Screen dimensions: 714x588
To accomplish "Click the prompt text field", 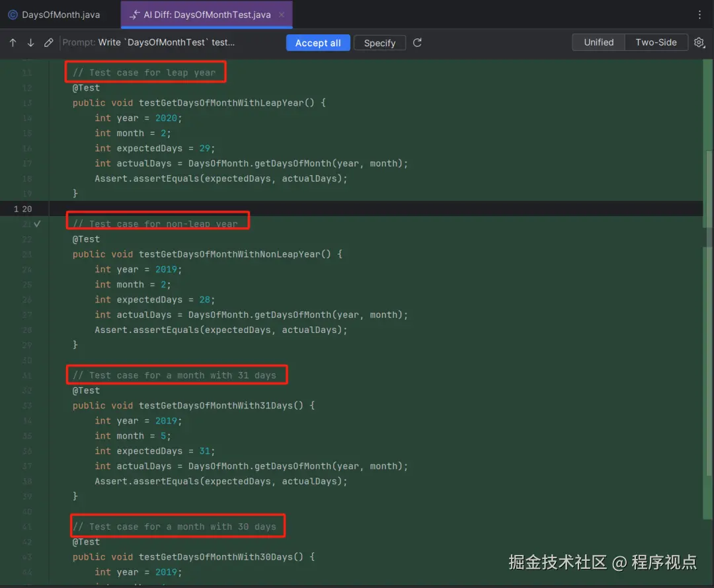I will pos(149,42).
